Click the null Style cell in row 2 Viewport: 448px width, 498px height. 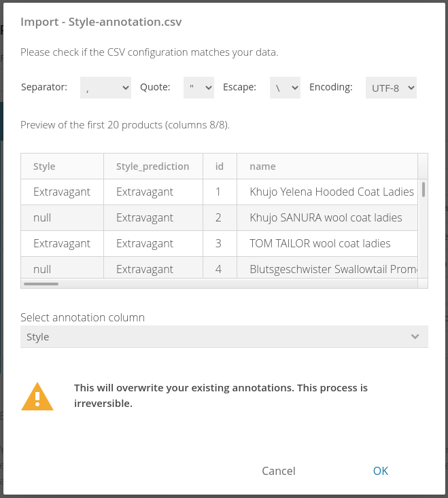coord(63,218)
